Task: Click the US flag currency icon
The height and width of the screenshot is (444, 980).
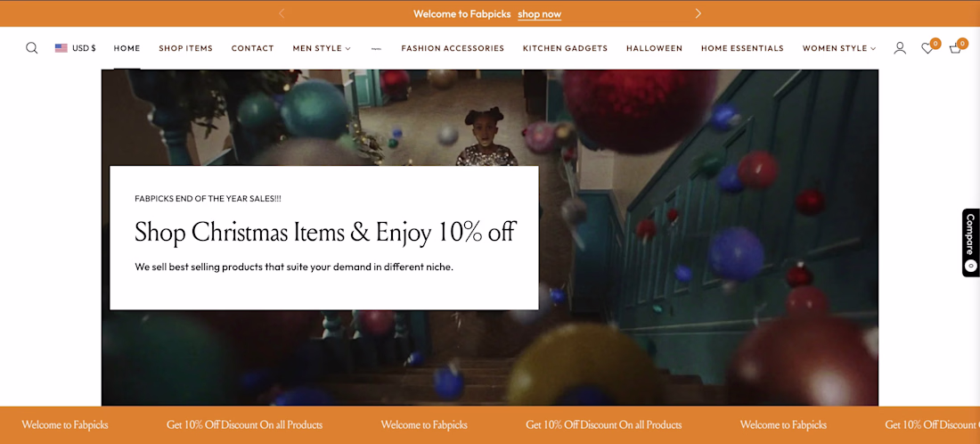Action: coord(61,48)
